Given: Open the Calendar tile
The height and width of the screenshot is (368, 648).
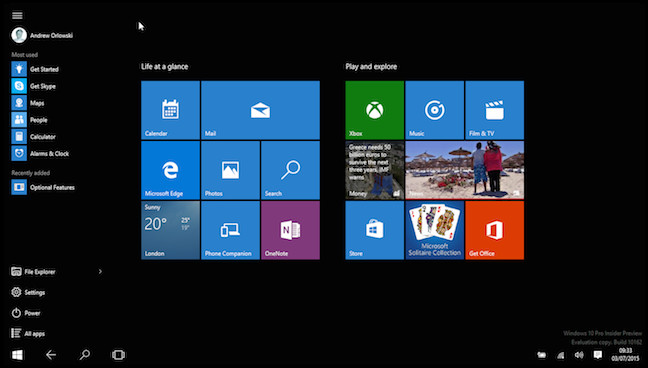Looking at the screenshot, I should click(170, 110).
